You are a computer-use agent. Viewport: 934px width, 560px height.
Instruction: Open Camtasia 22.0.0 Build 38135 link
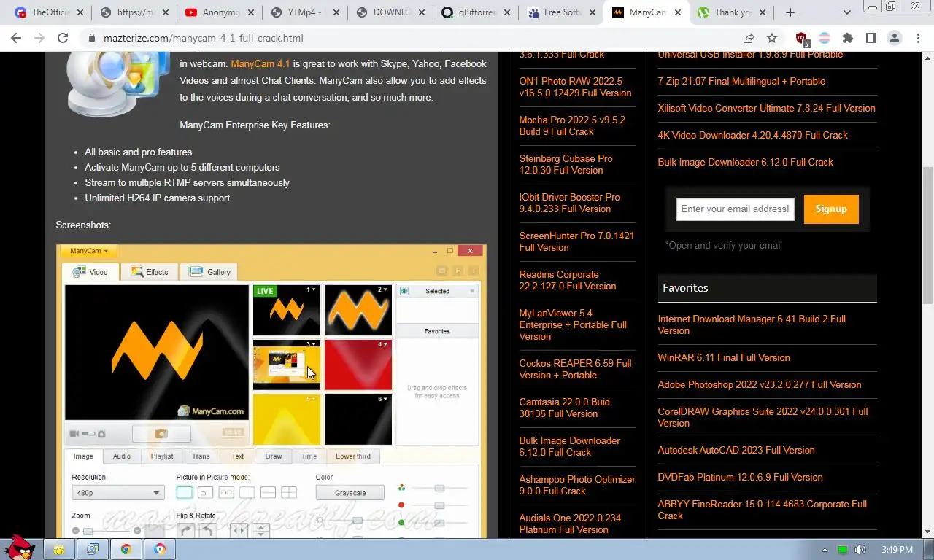564,408
